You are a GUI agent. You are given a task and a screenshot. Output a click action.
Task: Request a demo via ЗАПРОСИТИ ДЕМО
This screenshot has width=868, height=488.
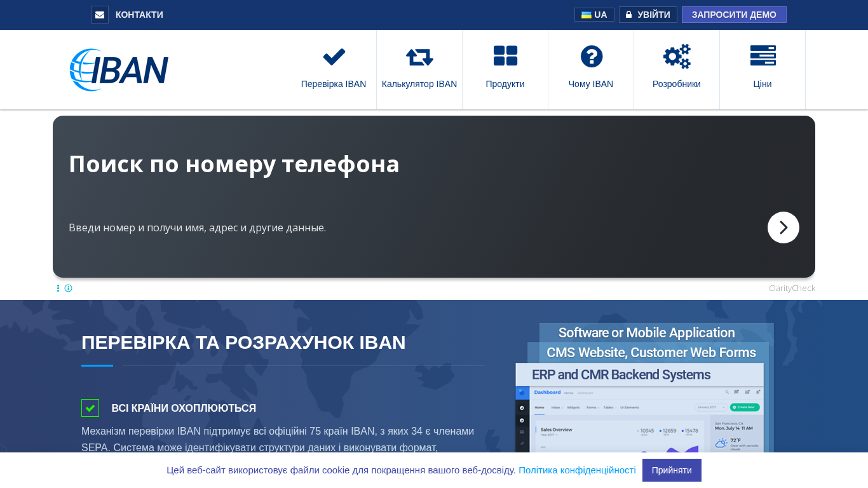click(x=734, y=15)
